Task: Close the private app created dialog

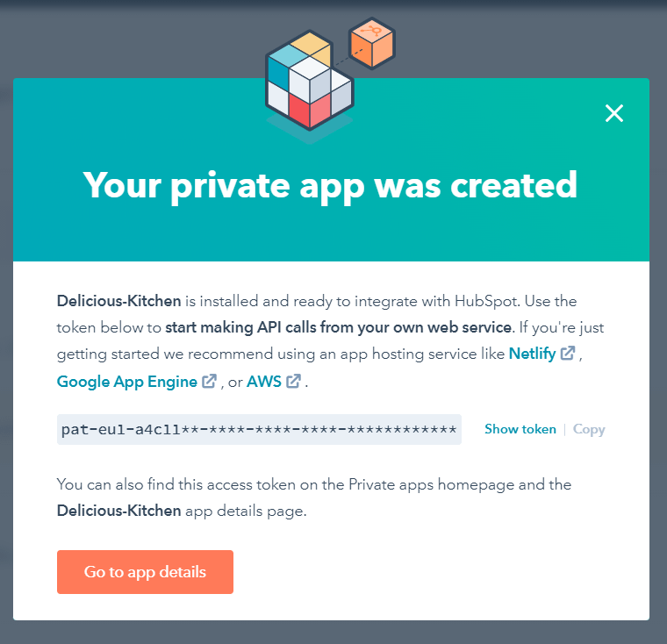Action: 614,113
